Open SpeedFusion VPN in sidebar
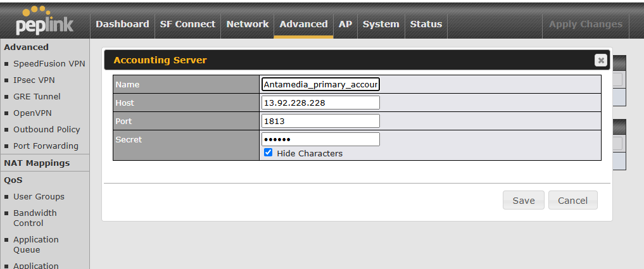This screenshot has width=644, height=269. [x=49, y=63]
